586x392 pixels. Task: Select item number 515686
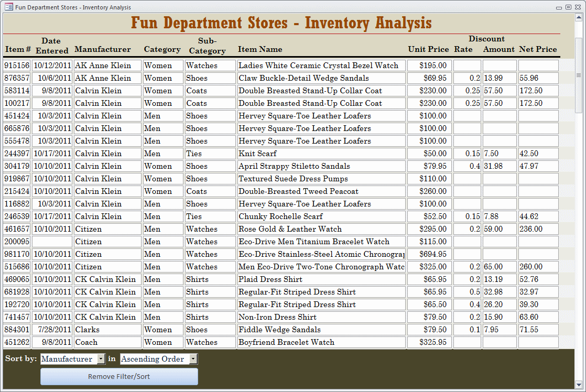(17, 267)
